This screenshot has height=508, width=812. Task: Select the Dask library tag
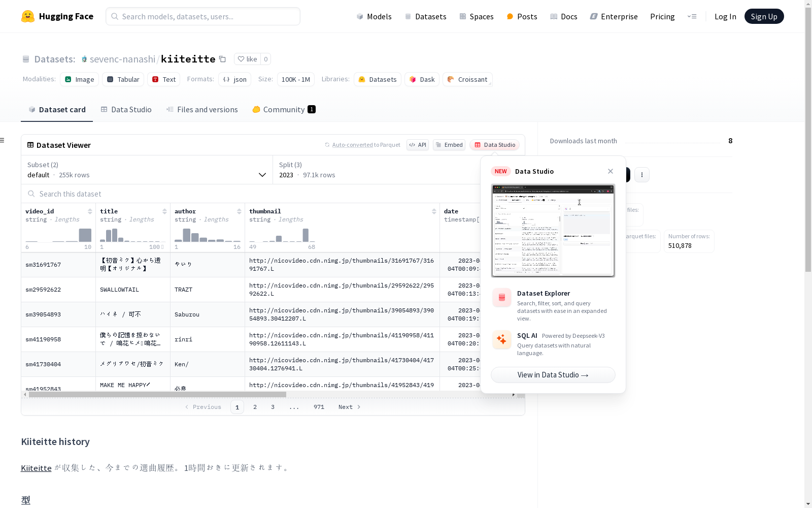422,79
